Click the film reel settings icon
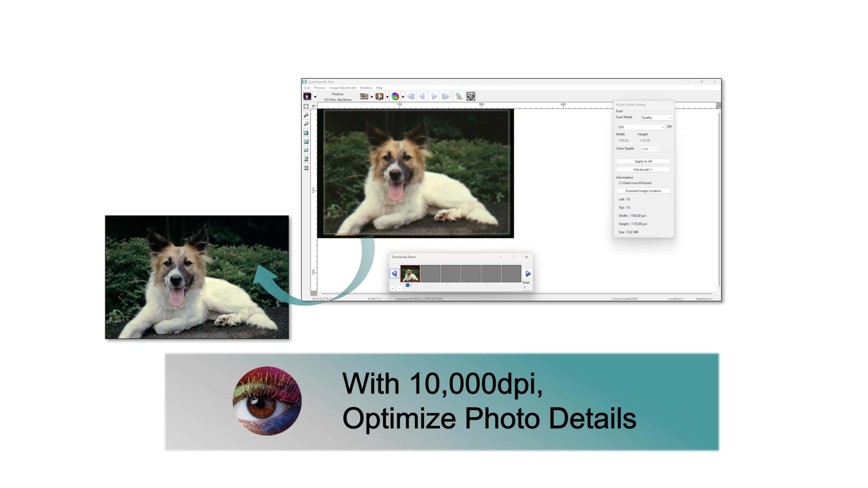Image resolution: width=868 pixels, height=488 pixels. (471, 97)
